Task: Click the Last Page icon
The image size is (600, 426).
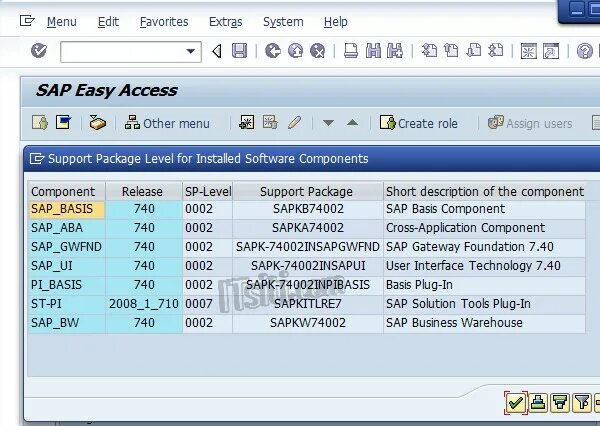Action: (x=496, y=51)
